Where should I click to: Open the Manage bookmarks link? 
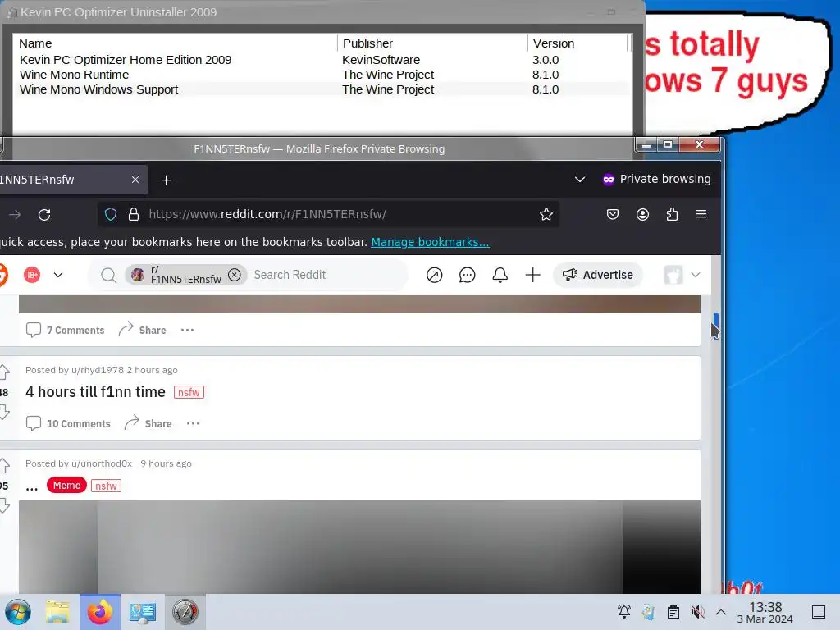pos(430,242)
